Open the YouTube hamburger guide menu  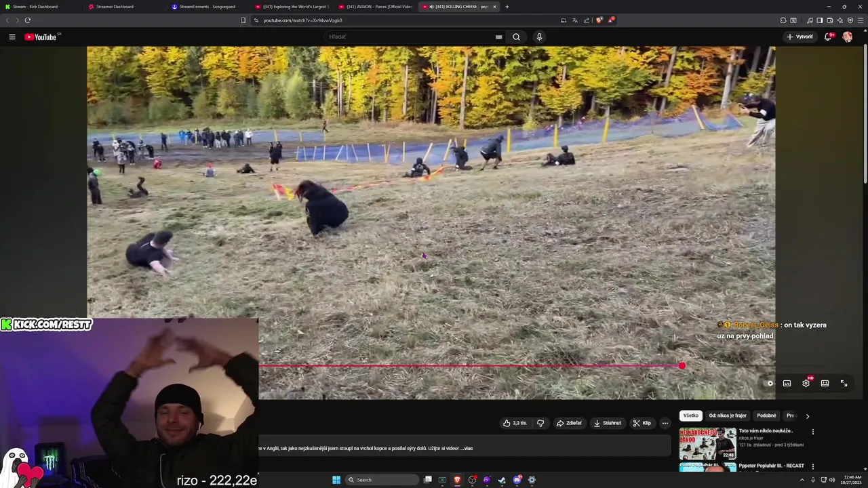point(12,37)
